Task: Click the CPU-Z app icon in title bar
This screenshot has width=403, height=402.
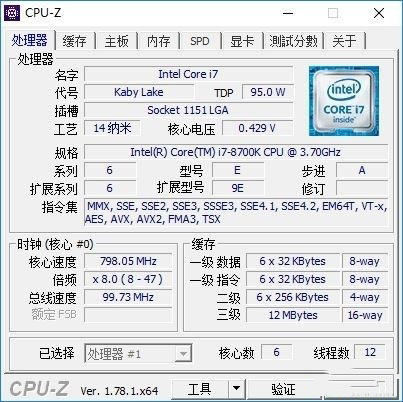Action: pos(12,13)
